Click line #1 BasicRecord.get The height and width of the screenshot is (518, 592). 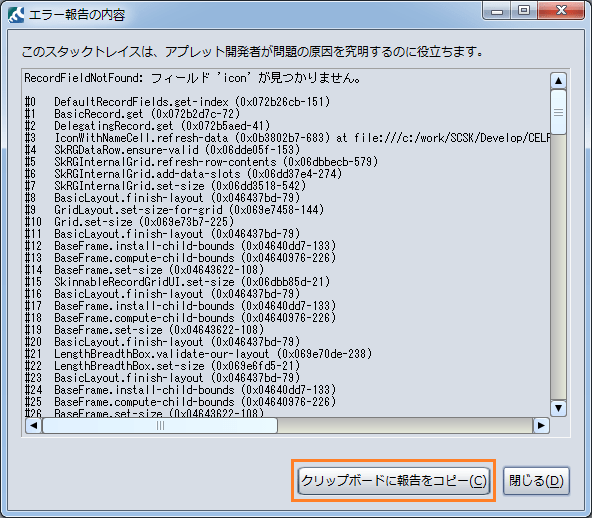[x=132, y=114]
